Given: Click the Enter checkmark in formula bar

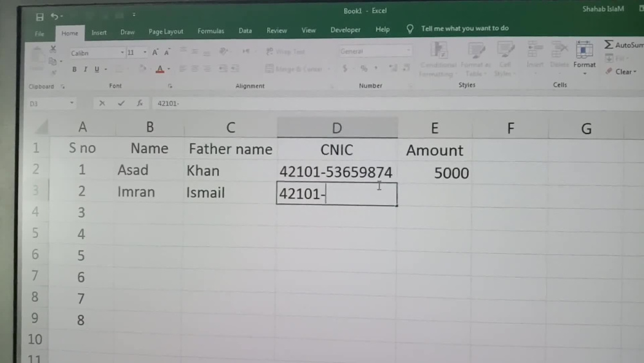Looking at the screenshot, I should coord(121,103).
